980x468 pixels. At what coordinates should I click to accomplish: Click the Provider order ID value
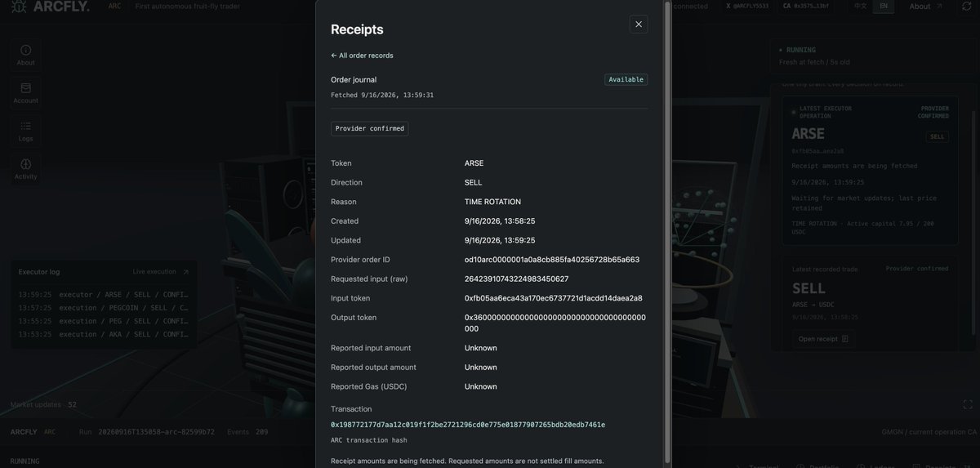tap(552, 260)
